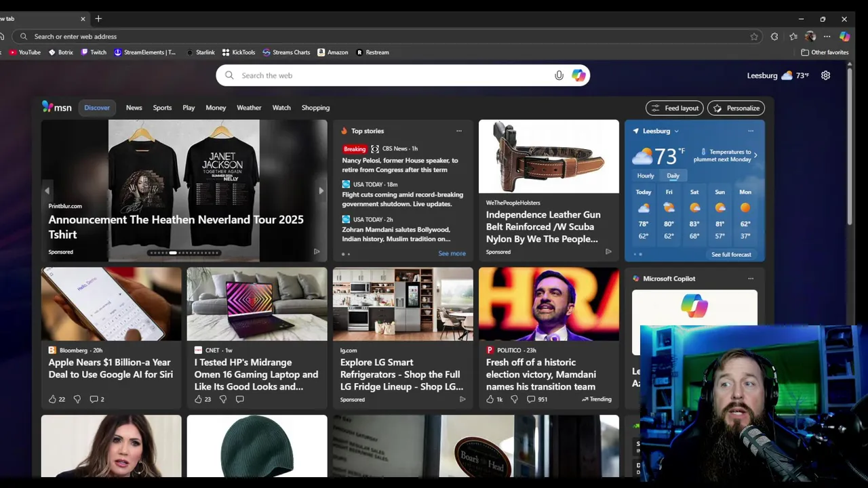Open the Play tab
The image size is (868, 488).
click(x=189, y=108)
